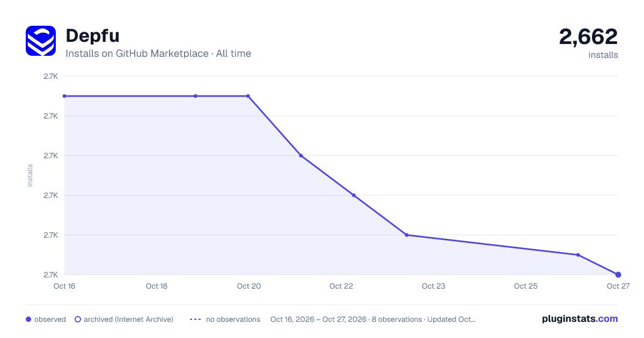Select the data point between Oct 20 and Oct 22
Image resolution: width=644 pixels, height=338 pixels.
301,156
